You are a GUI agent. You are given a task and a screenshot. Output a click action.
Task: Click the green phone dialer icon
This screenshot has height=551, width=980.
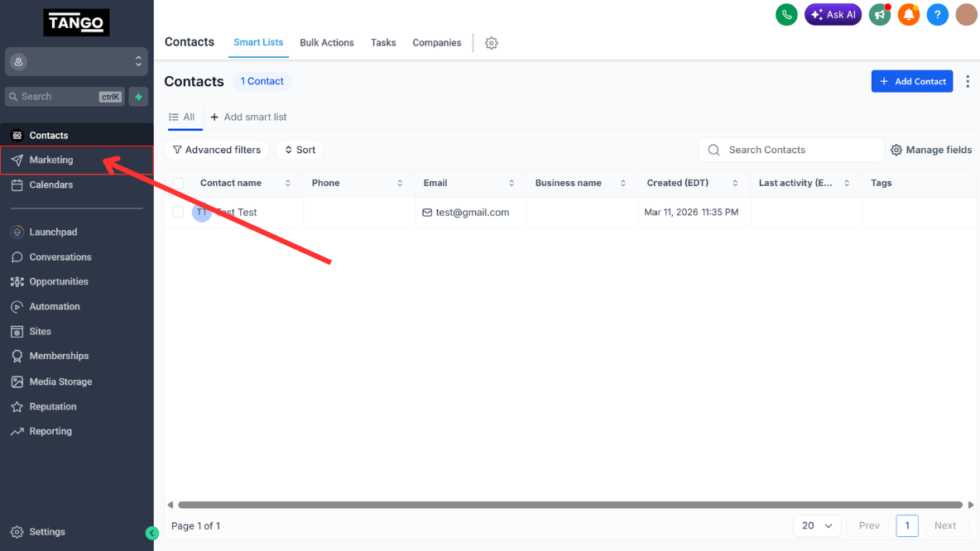point(786,14)
